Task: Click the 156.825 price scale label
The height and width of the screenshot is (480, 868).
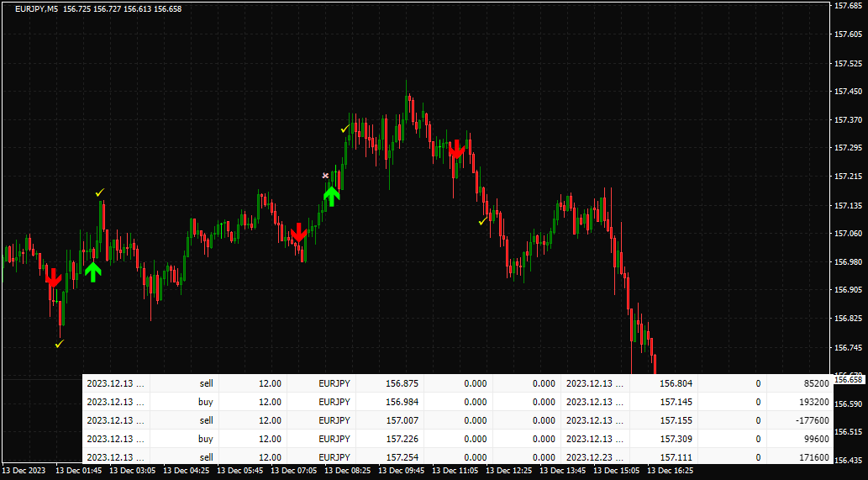Action: coord(849,319)
